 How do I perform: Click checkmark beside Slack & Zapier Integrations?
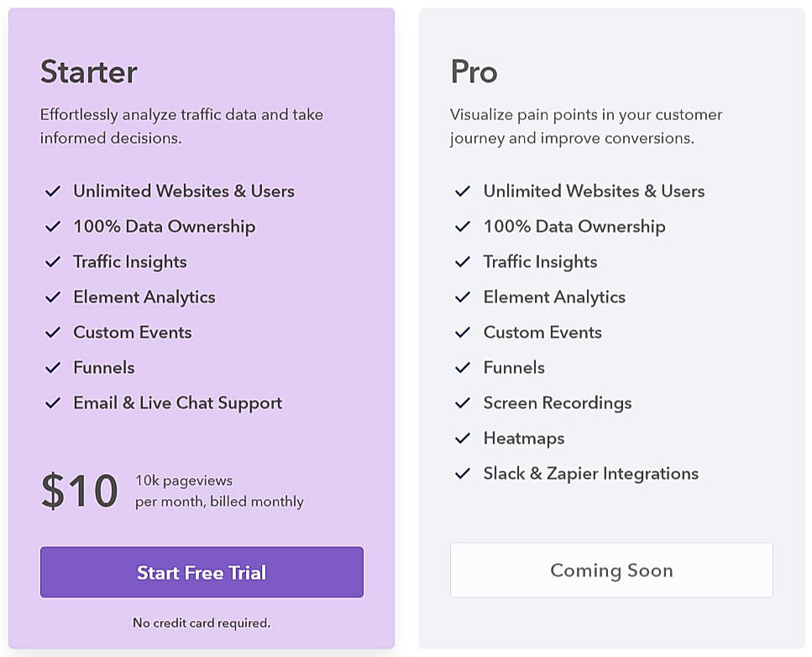[463, 474]
